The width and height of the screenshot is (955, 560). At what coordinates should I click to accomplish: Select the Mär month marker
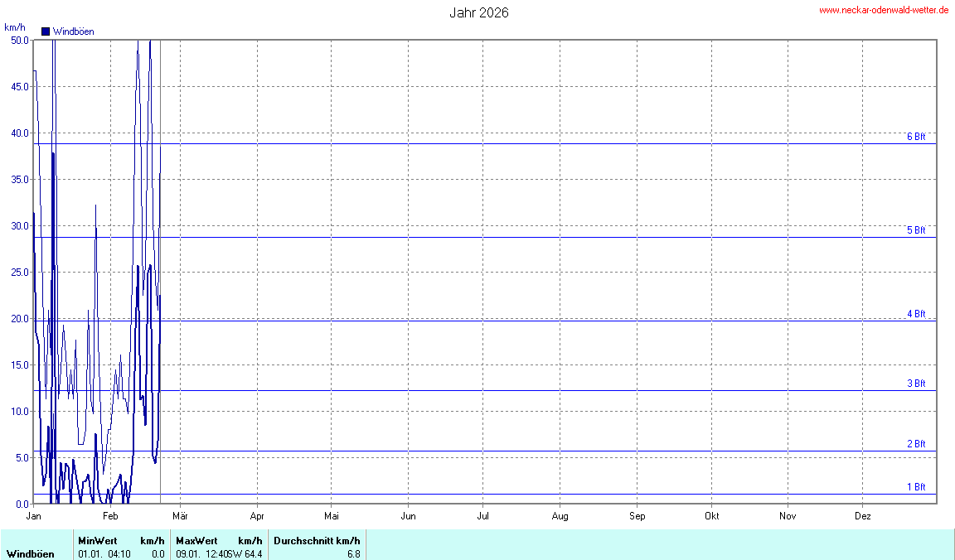pos(180,516)
